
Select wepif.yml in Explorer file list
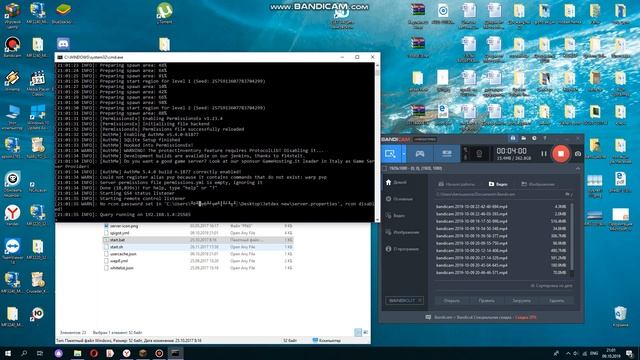(x=119, y=261)
